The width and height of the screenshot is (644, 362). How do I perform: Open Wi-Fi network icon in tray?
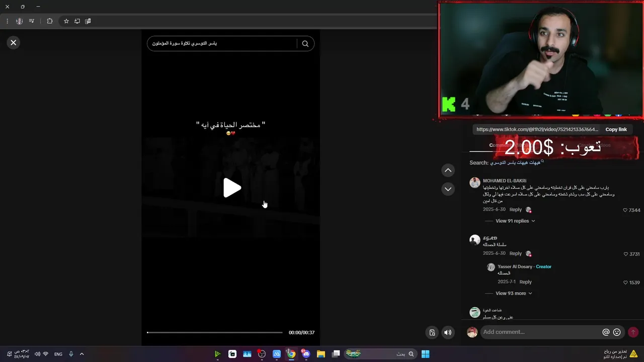pyautogui.click(x=46, y=354)
